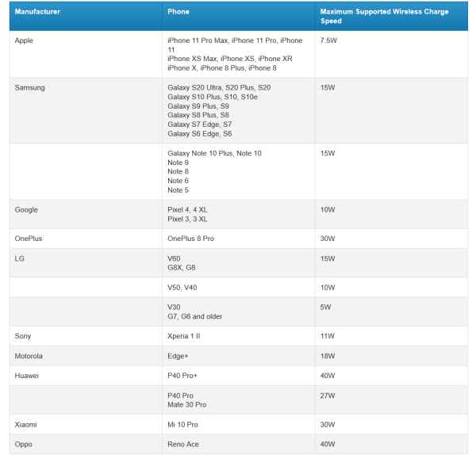
Task: Click the Oppo manufacturer cell
Action: [x=86, y=444]
